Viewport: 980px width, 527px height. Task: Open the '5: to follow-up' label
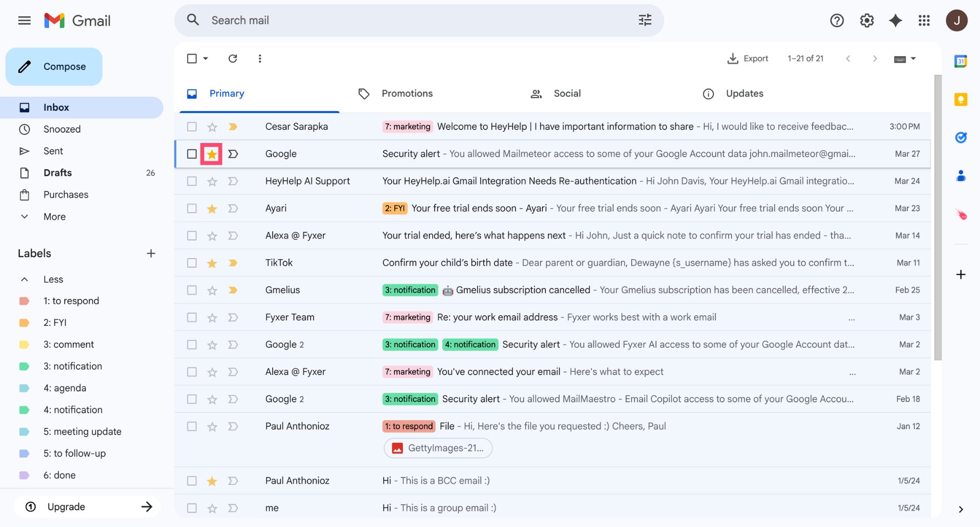pyautogui.click(x=75, y=454)
